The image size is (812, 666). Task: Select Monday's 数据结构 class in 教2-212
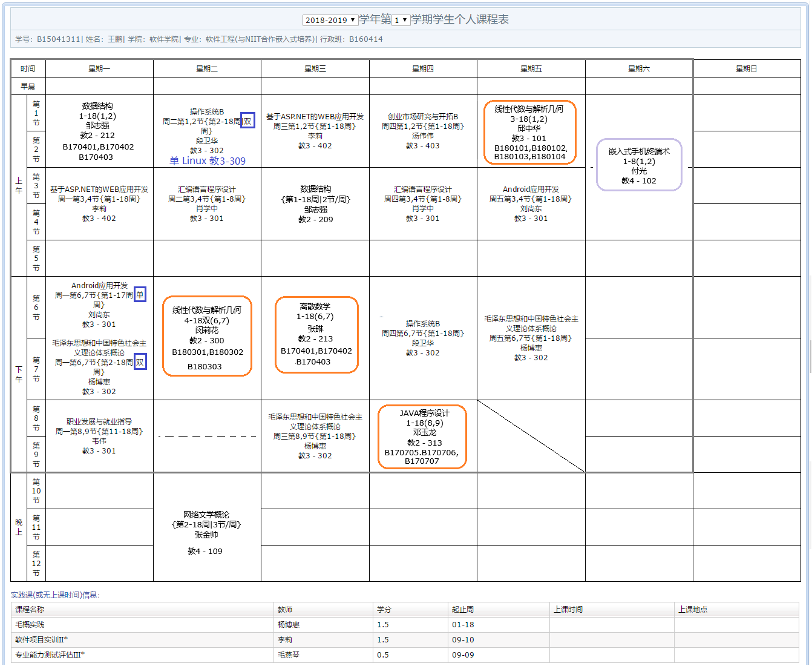[x=98, y=131]
